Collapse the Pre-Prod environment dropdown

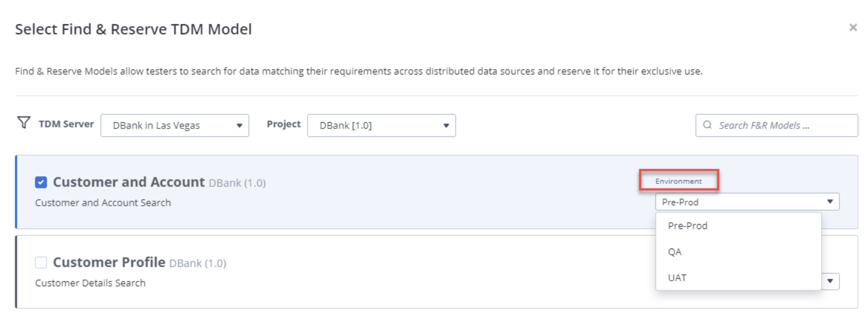pos(747,202)
